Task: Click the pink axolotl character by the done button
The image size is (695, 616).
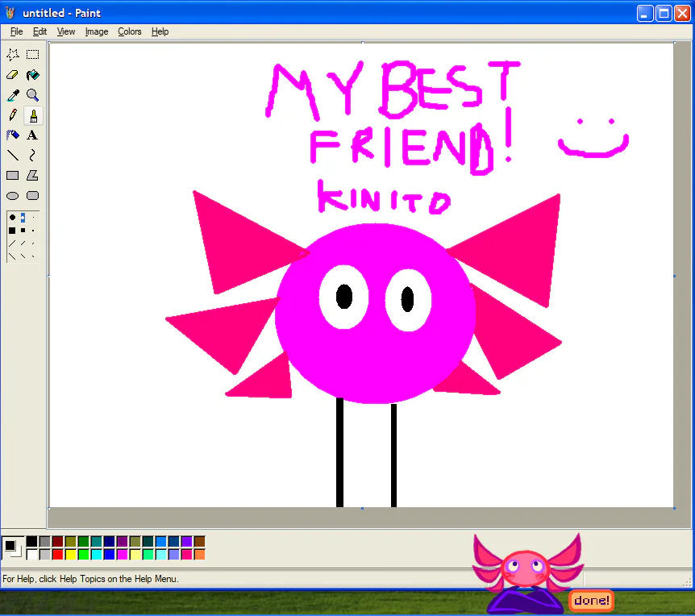Action: (526, 574)
